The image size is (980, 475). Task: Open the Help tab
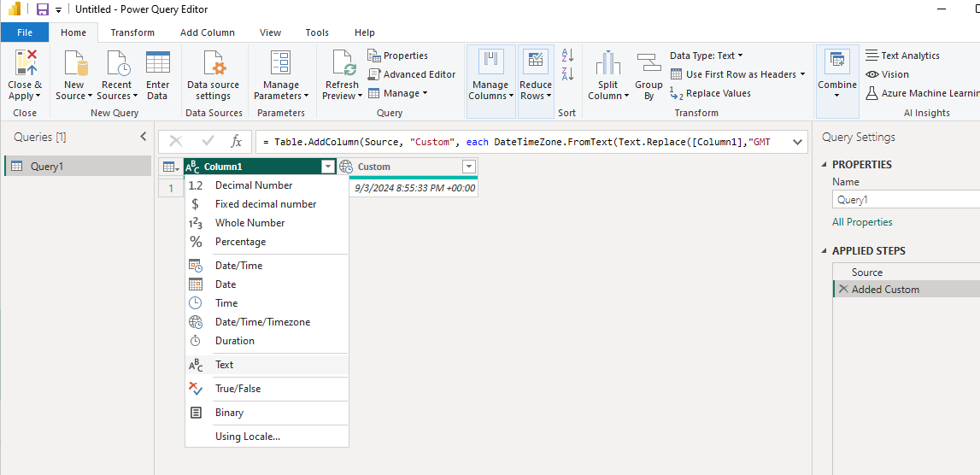click(364, 32)
